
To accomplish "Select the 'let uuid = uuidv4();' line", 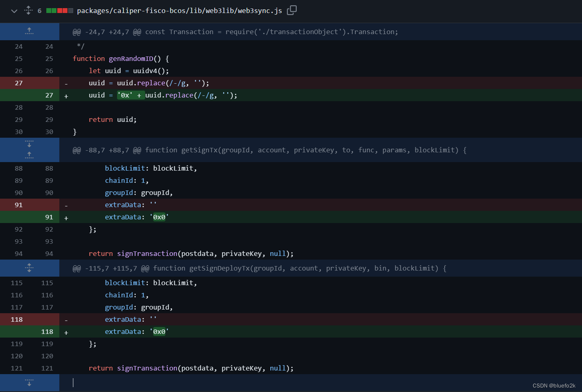I will [x=129, y=71].
